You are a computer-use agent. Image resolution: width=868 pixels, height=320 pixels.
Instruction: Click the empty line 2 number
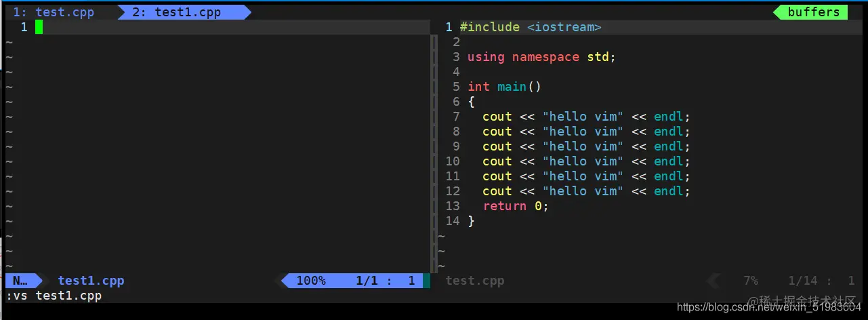click(456, 42)
